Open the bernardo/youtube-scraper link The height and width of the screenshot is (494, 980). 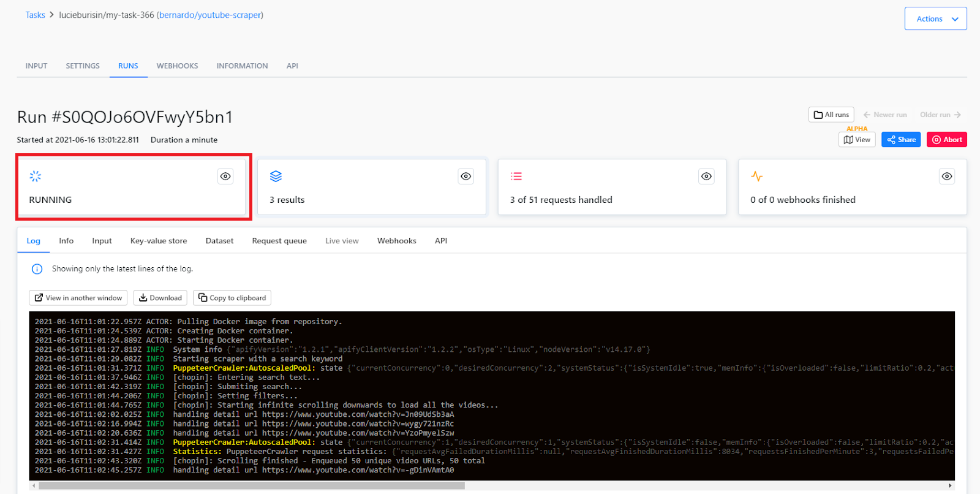(x=210, y=15)
